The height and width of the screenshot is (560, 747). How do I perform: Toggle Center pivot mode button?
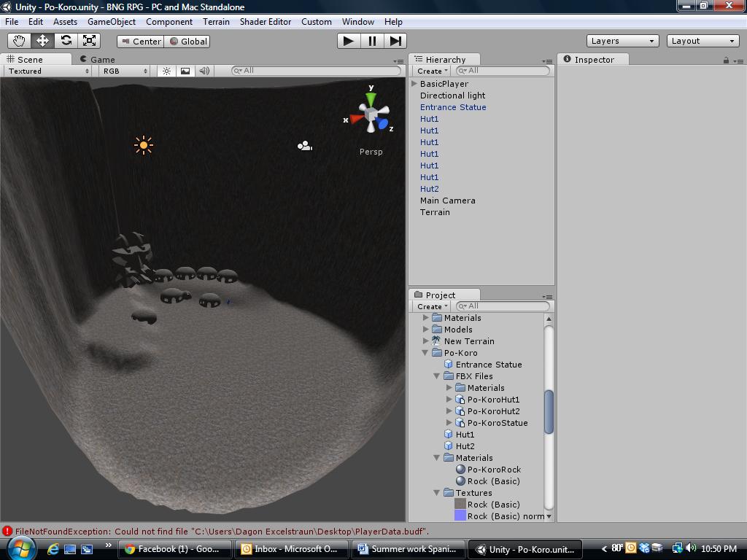point(140,42)
